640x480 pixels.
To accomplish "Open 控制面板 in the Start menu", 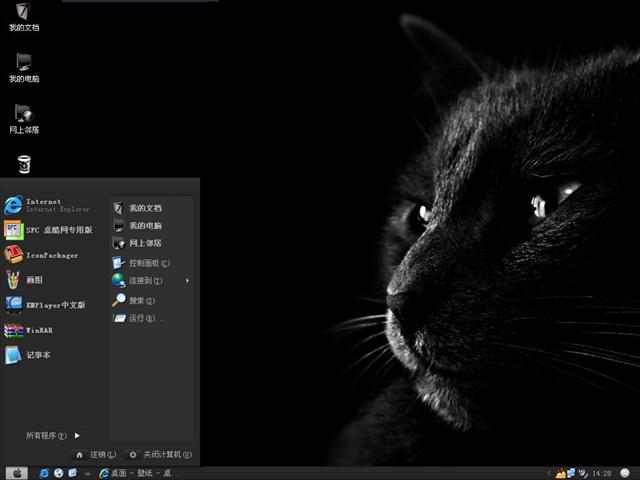I will pos(148,263).
